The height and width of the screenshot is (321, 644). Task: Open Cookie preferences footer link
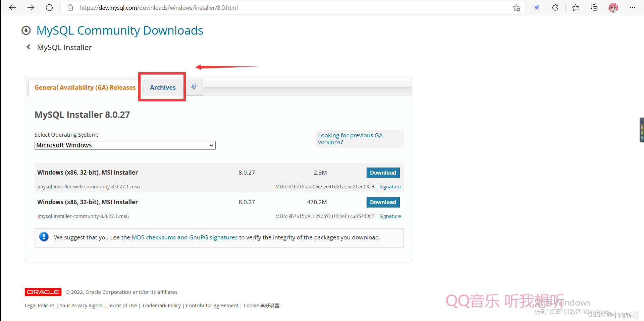point(261,305)
